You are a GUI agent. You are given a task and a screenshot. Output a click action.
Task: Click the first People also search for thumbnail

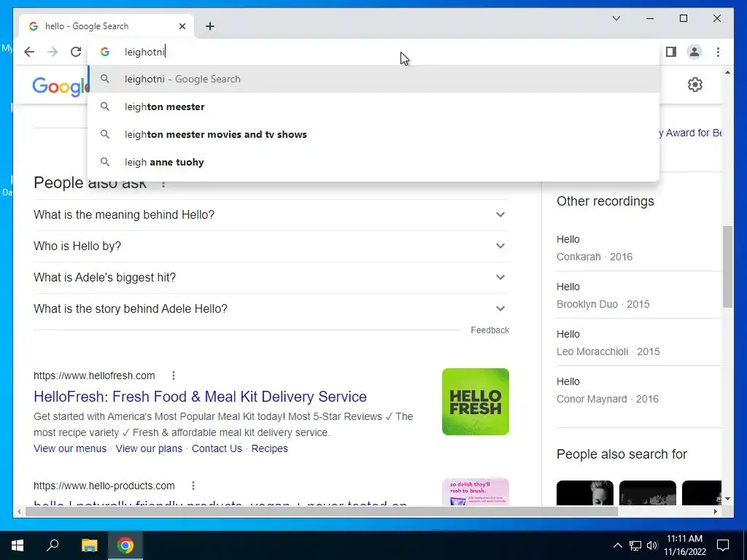click(585, 493)
